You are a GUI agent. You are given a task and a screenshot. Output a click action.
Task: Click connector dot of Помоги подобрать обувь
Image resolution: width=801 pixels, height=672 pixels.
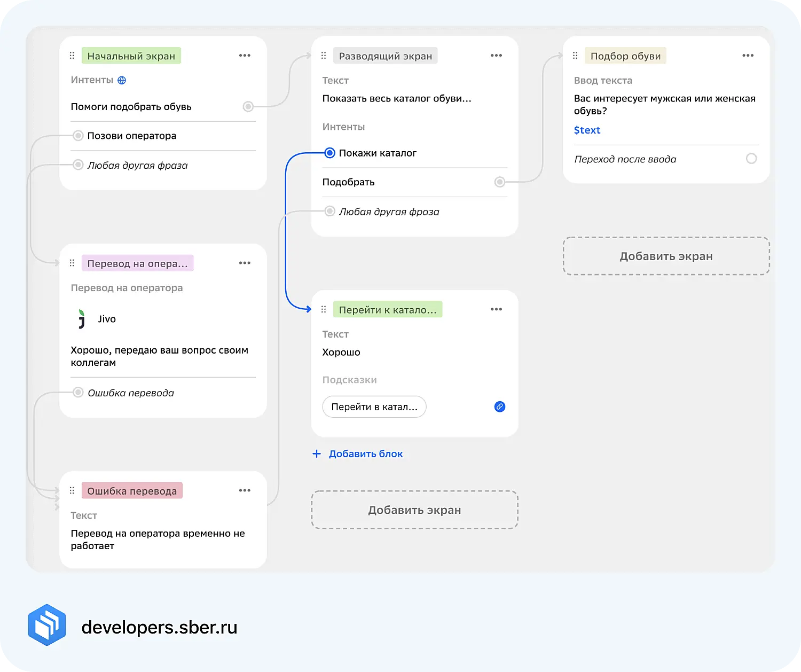coord(248,106)
